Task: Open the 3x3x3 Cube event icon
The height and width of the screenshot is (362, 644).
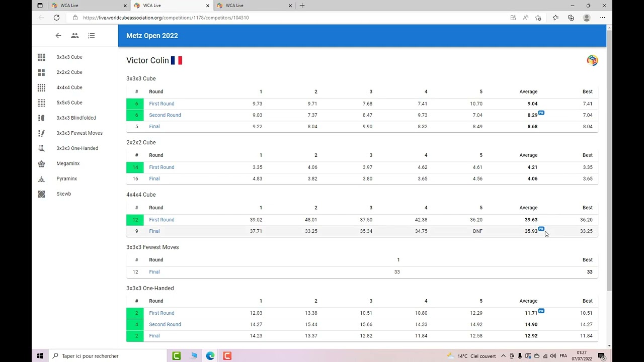Action: (x=41, y=57)
